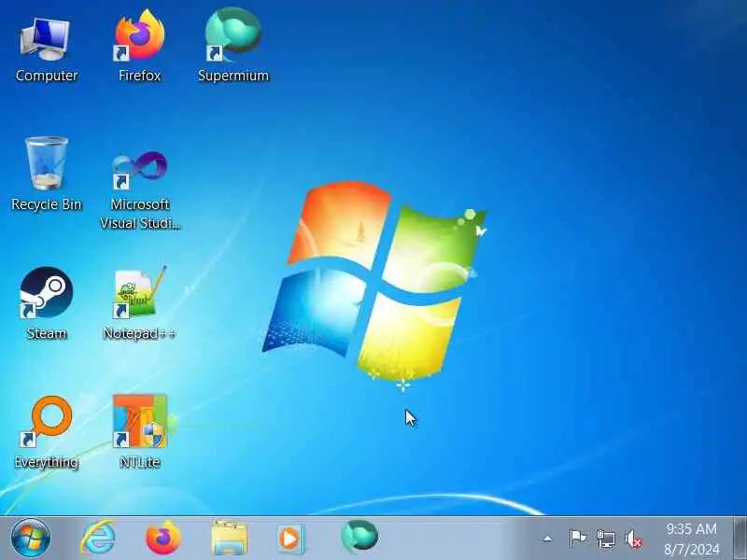Select the Notepad++ desktop shortcut
Image resolution: width=747 pixels, height=560 pixels.
point(139,304)
